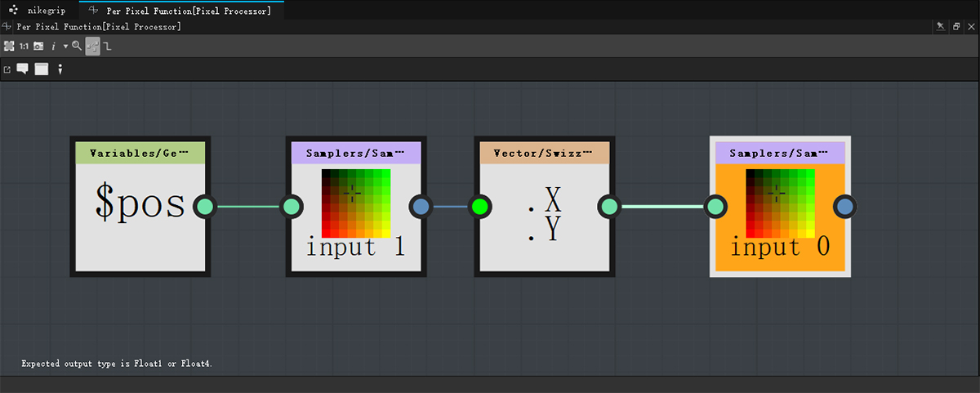Click the small export arrow icon
The height and width of the screenshot is (393, 980).
coord(7,69)
